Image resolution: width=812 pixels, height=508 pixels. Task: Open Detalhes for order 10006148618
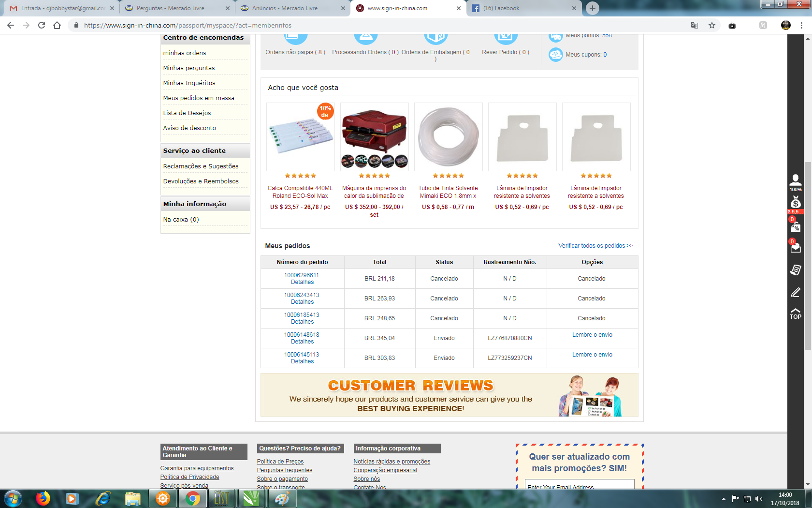[x=303, y=342]
